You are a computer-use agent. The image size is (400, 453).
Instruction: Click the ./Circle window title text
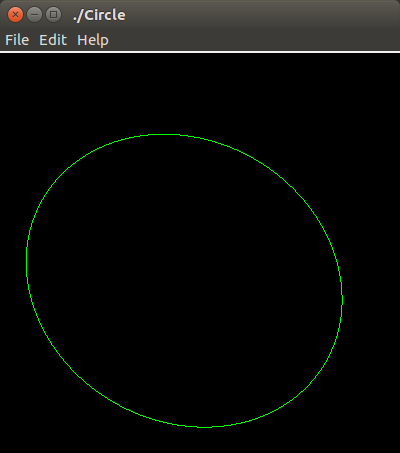tap(99, 15)
